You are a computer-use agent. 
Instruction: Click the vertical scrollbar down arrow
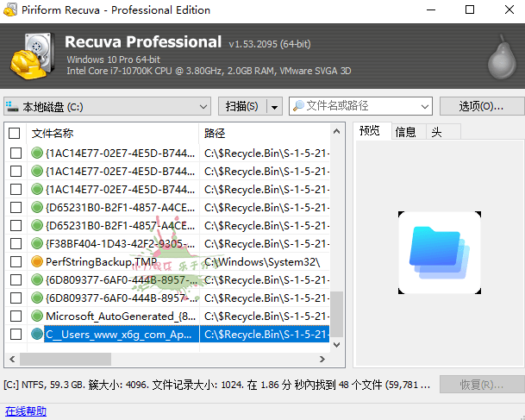(336, 345)
